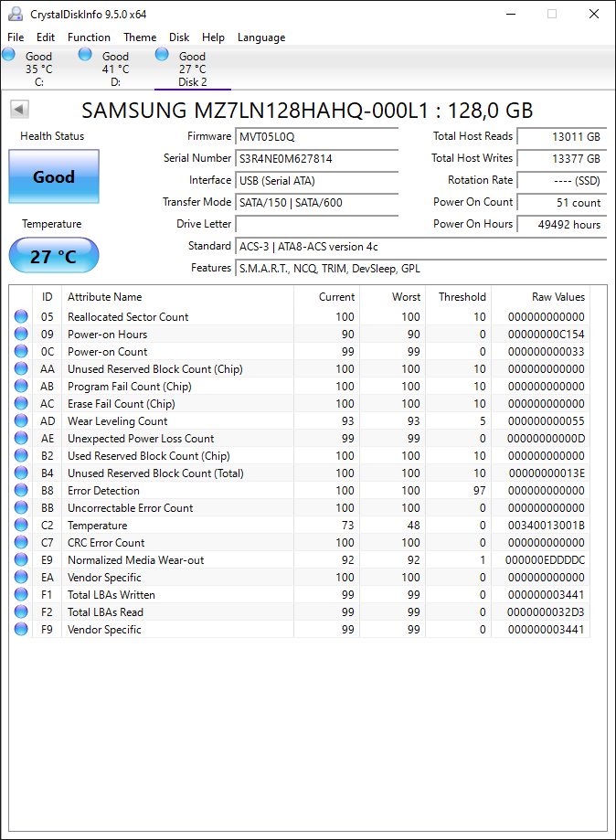This screenshot has height=840, width=616.
Task: Switch to the C: drive tab
Action: [38, 69]
